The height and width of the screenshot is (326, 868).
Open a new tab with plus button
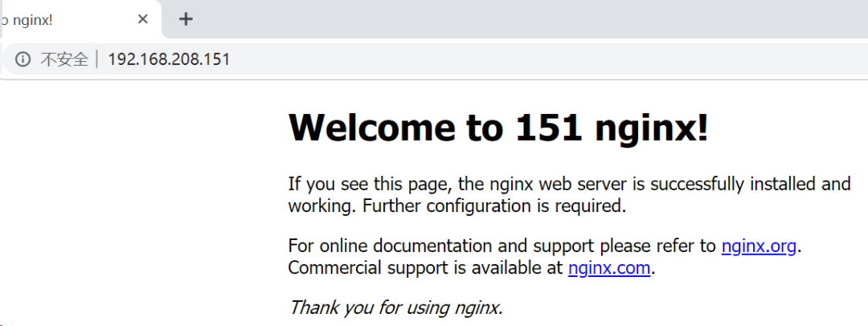click(186, 19)
